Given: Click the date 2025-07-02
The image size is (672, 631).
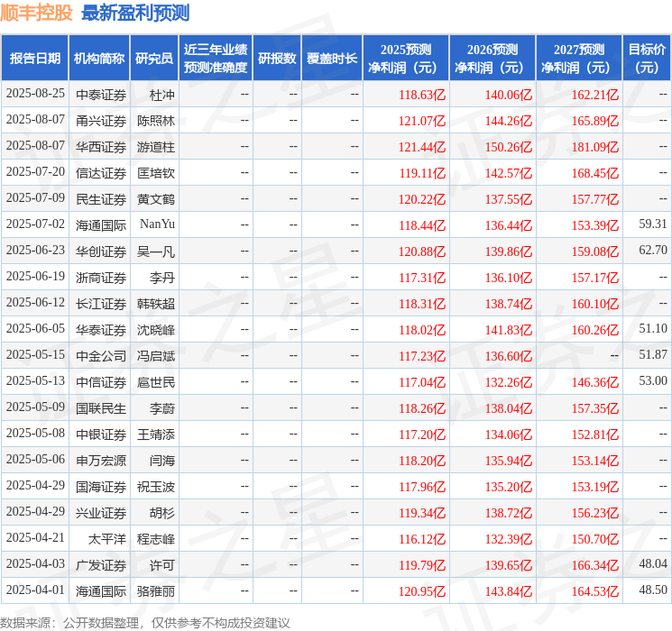Looking at the screenshot, I should [x=35, y=224].
